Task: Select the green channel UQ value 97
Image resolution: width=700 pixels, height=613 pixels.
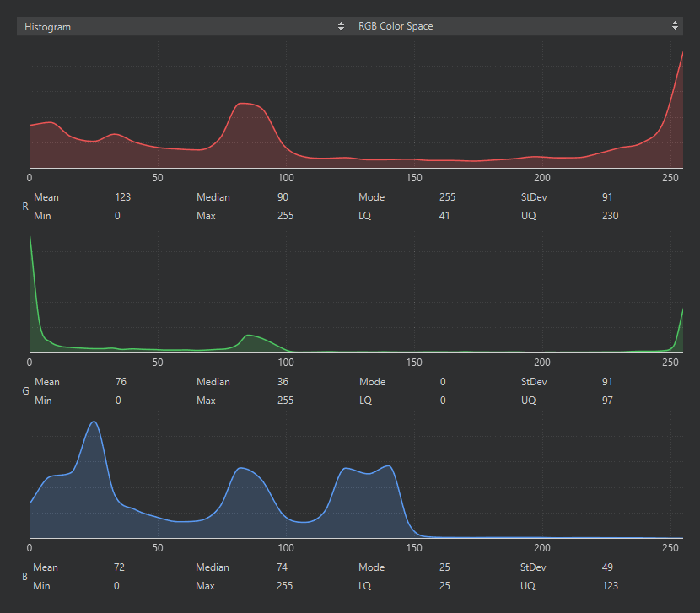Action: [607, 401]
